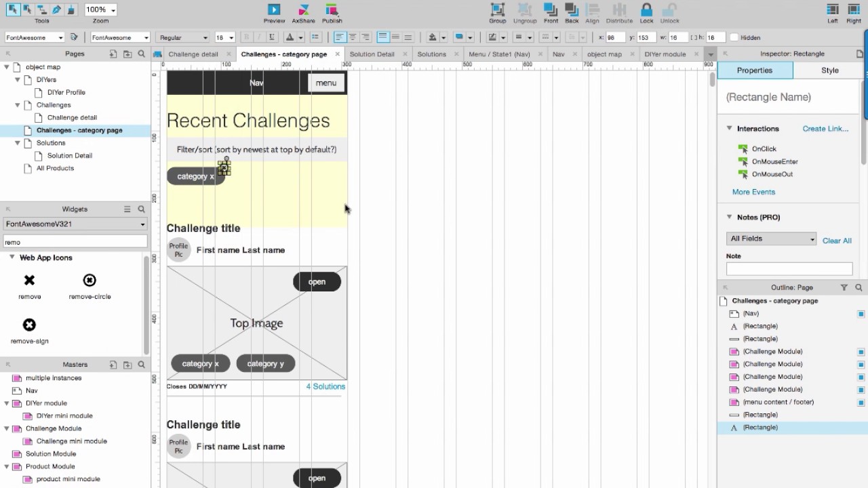Toggle Bold formatting
This screenshot has width=868, height=488.
click(x=246, y=37)
